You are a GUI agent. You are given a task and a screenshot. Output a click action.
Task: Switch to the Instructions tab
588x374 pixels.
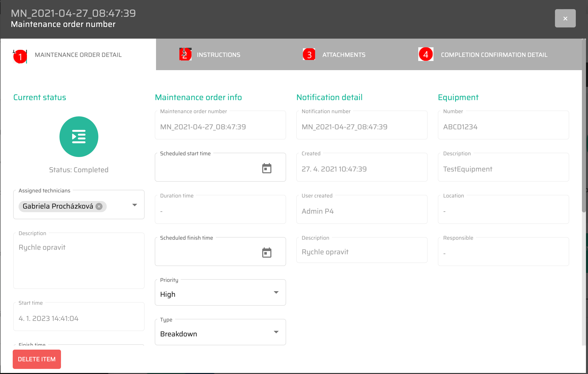219,55
